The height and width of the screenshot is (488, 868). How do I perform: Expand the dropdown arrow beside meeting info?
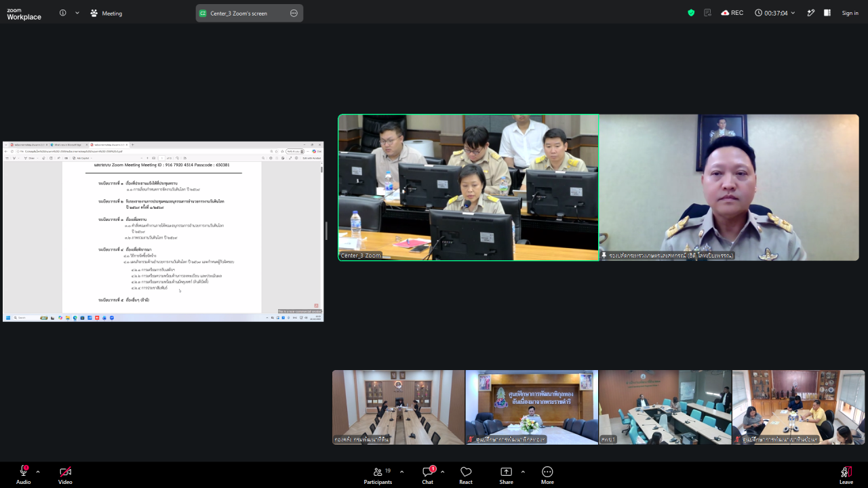pyautogui.click(x=77, y=13)
